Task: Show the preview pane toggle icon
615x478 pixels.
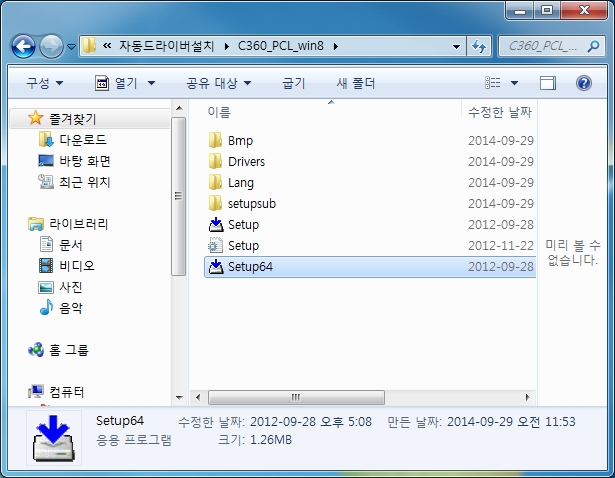Action: coord(547,83)
